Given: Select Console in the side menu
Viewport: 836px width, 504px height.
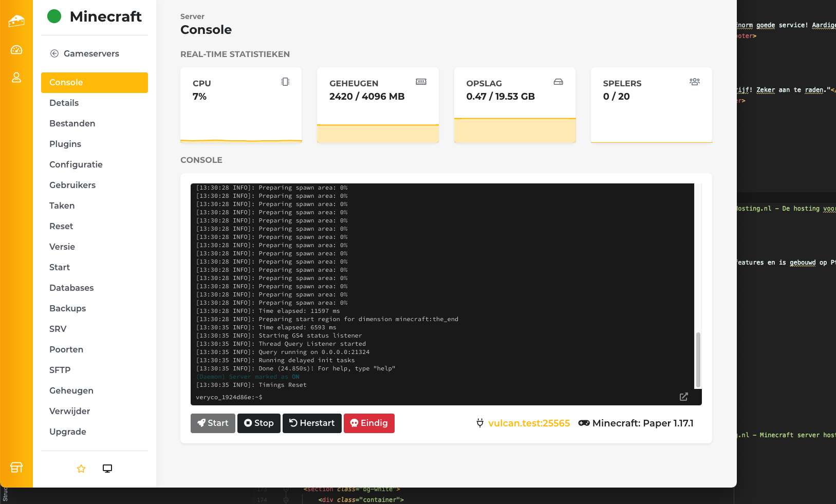Looking at the screenshot, I should click(95, 83).
